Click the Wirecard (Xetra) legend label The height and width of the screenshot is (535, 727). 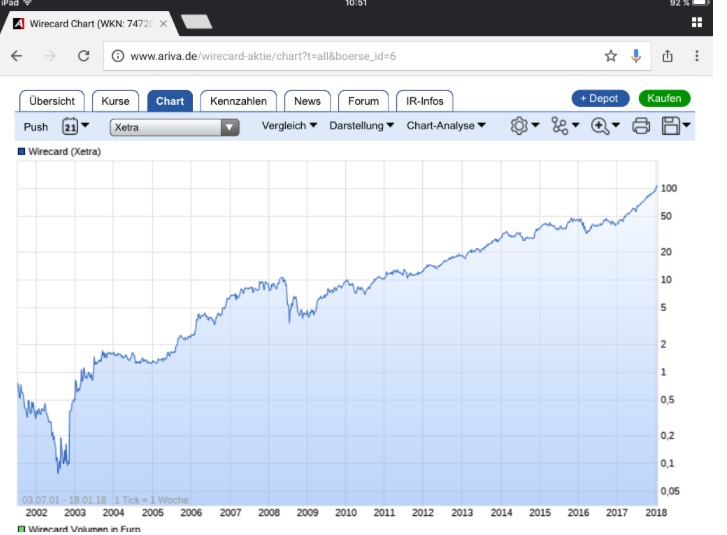[64, 152]
